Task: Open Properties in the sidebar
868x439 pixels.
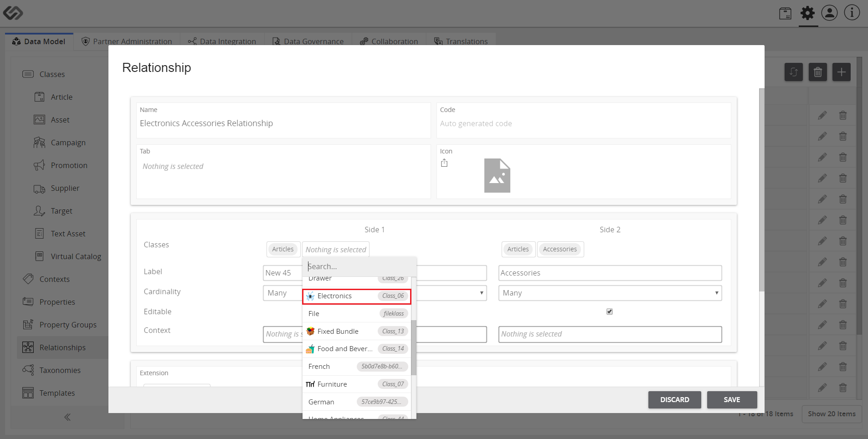Action: click(x=57, y=302)
